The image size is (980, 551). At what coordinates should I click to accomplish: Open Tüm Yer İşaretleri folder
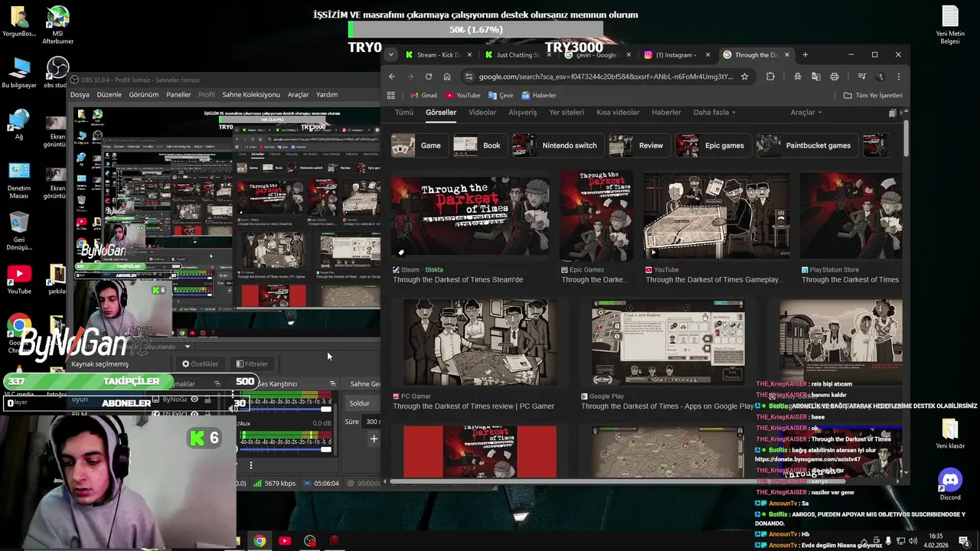click(873, 96)
